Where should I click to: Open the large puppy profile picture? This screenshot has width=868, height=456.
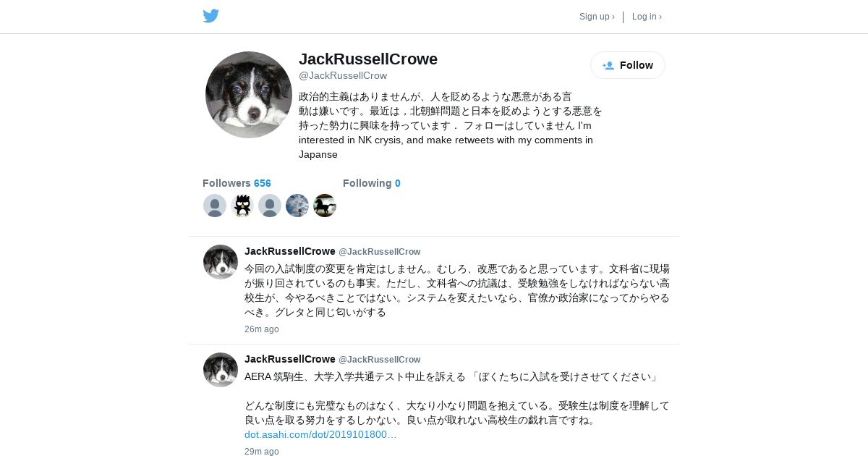pos(249,95)
